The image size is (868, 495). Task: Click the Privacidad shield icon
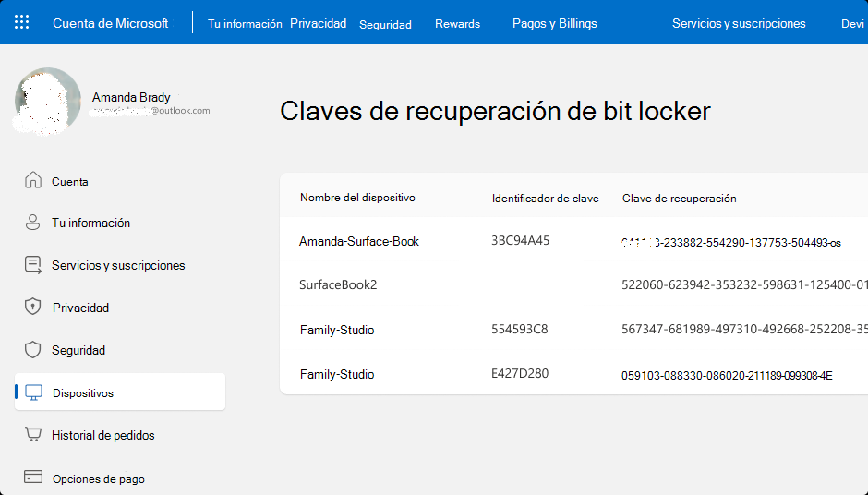[x=32, y=307]
